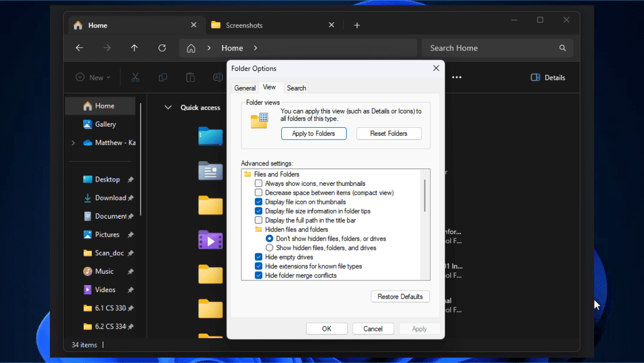This screenshot has width=644, height=363.
Task: Uncheck Display file icon on thumbnails
Action: point(259,201)
